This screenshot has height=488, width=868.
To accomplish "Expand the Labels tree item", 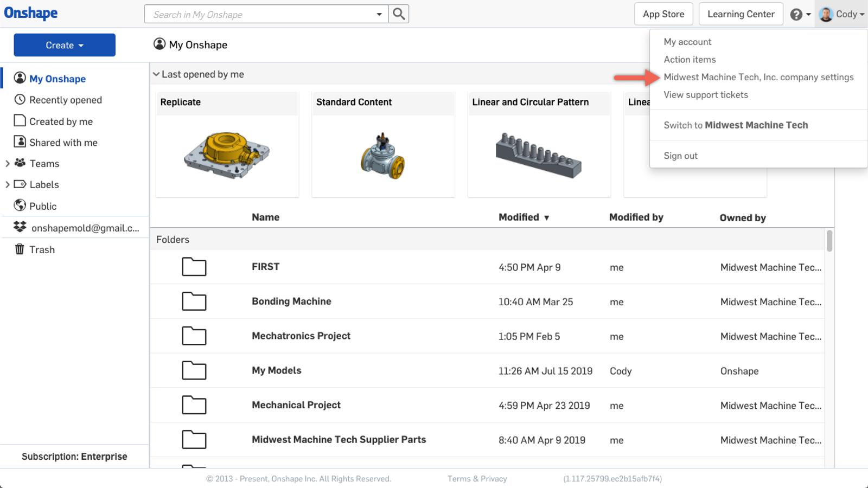I will 7,184.
